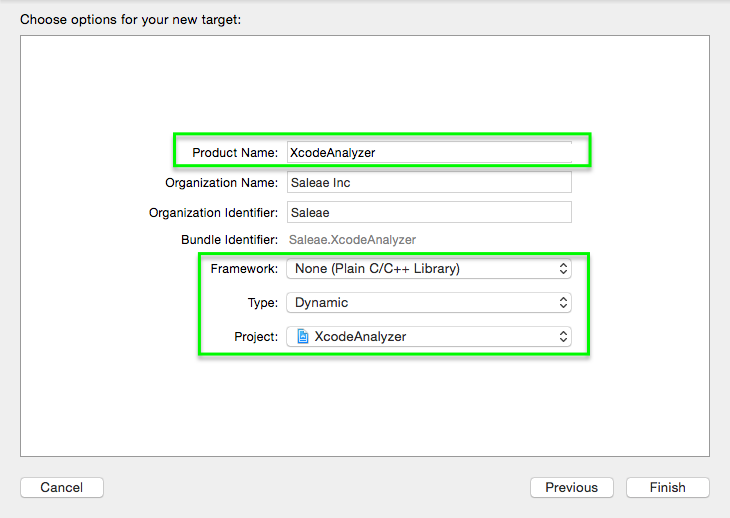The height and width of the screenshot is (518, 730).
Task: Go back with the Previous button
Action: tap(571, 488)
